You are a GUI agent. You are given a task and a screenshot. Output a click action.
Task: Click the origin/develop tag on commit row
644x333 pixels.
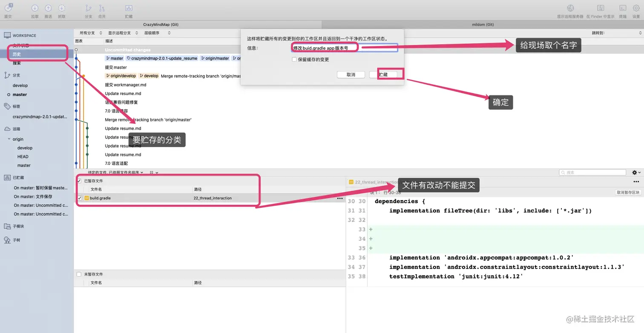(x=121, y=76)
